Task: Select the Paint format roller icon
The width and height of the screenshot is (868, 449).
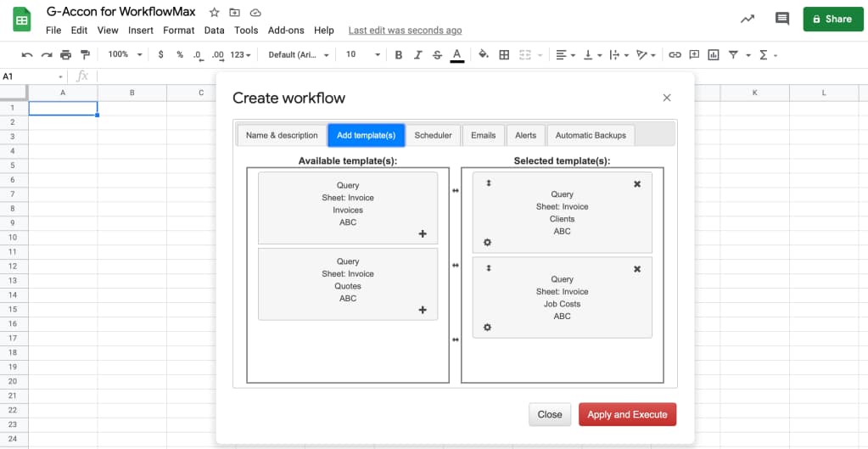Action: click(85, 55)
